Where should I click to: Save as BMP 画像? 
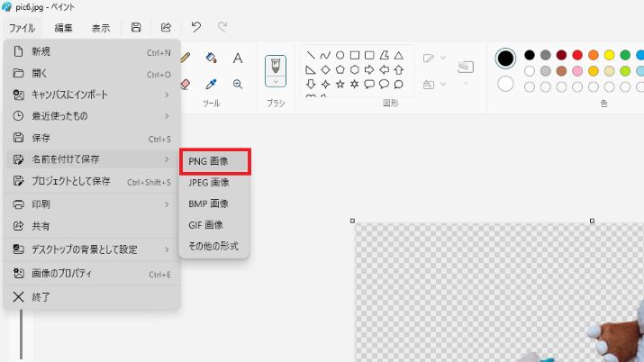(x=214, y=204)
